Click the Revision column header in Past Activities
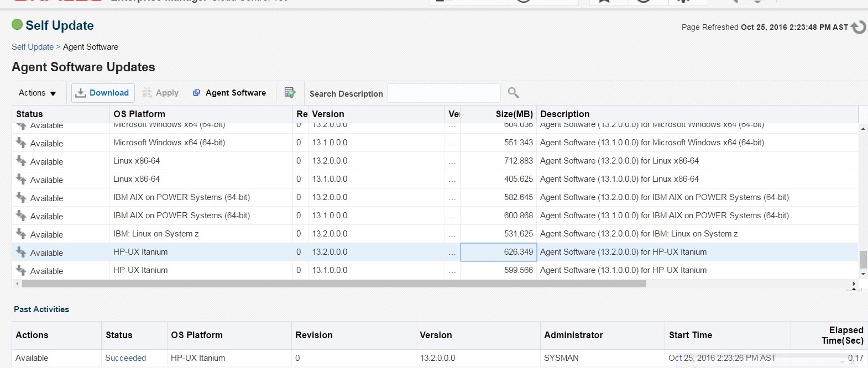868x368 pixels. point(353,335)
